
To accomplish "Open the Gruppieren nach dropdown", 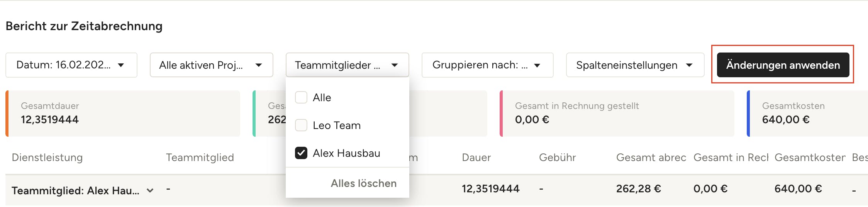I will (x=487, y=65).
